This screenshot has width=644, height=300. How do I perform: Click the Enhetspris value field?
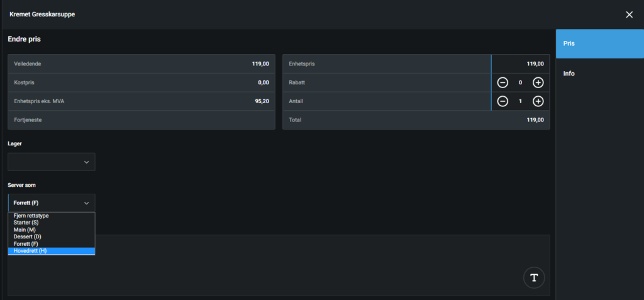[520, 64]
